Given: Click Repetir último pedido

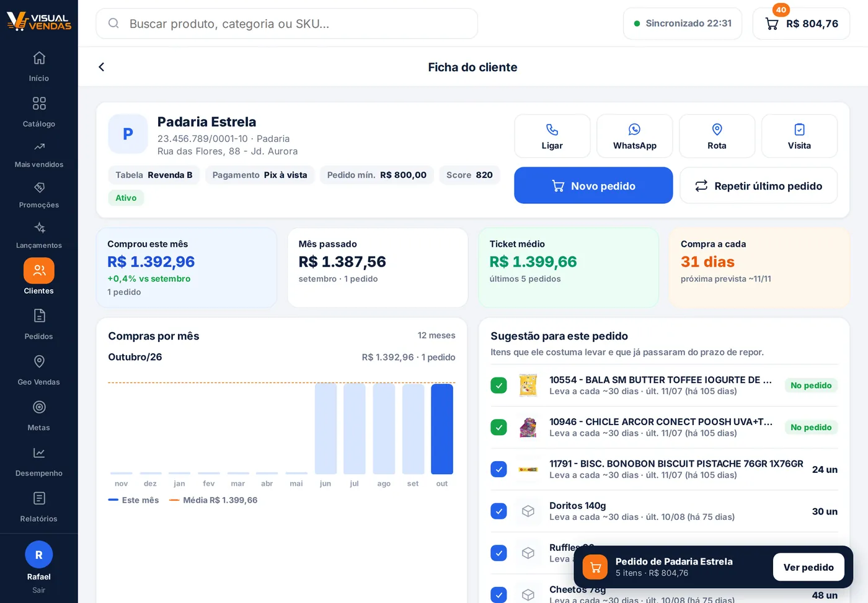Looking at the screenshot, I should coord(758,185).
